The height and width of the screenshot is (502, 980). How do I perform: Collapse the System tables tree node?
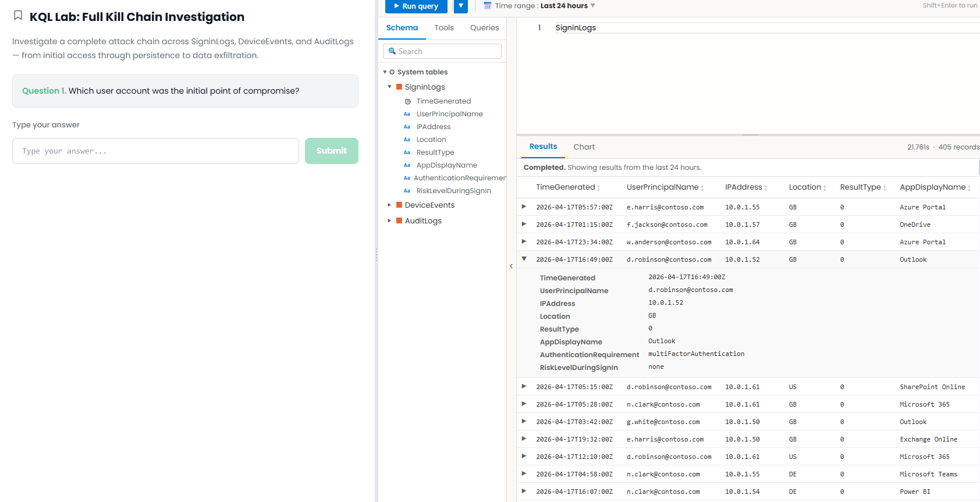(385, 72)
